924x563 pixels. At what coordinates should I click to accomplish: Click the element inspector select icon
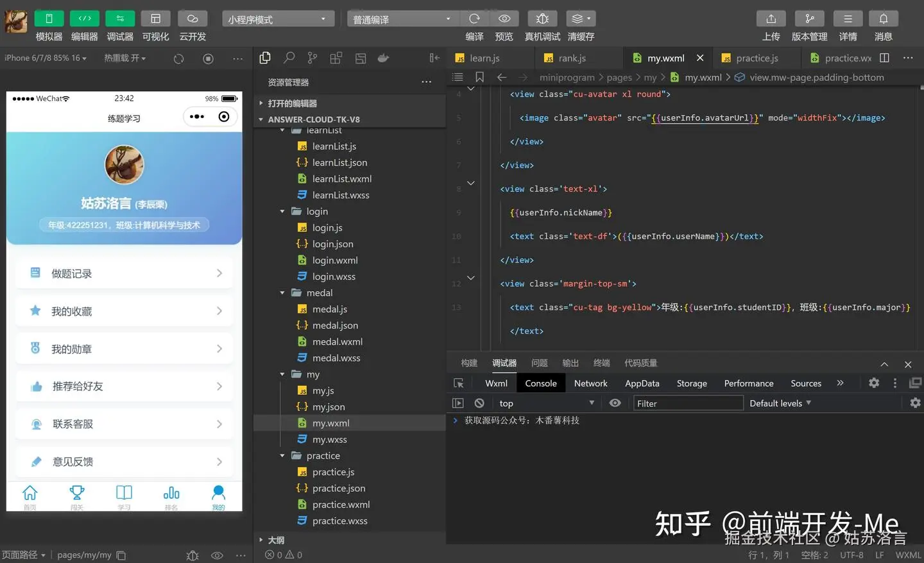[459, 383]
